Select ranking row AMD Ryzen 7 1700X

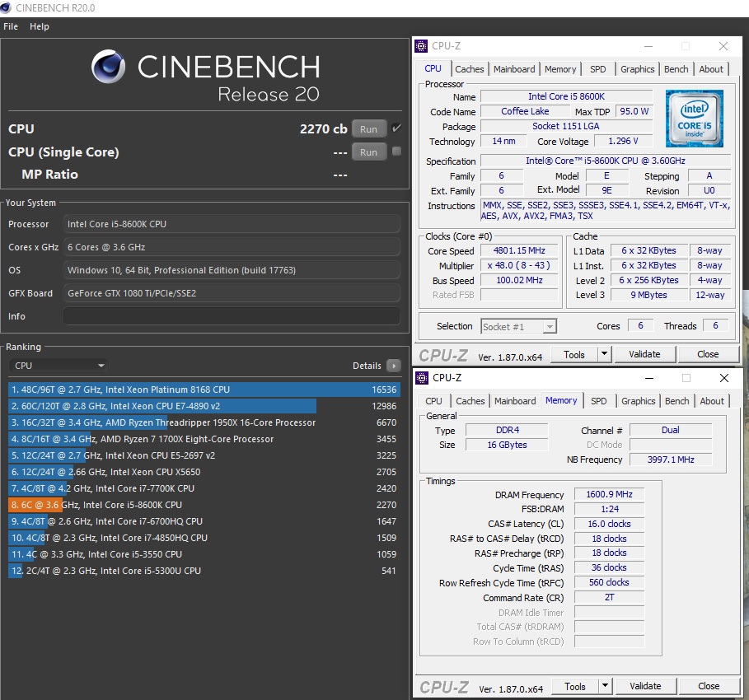pyautogui.click(x=204, y=439)
